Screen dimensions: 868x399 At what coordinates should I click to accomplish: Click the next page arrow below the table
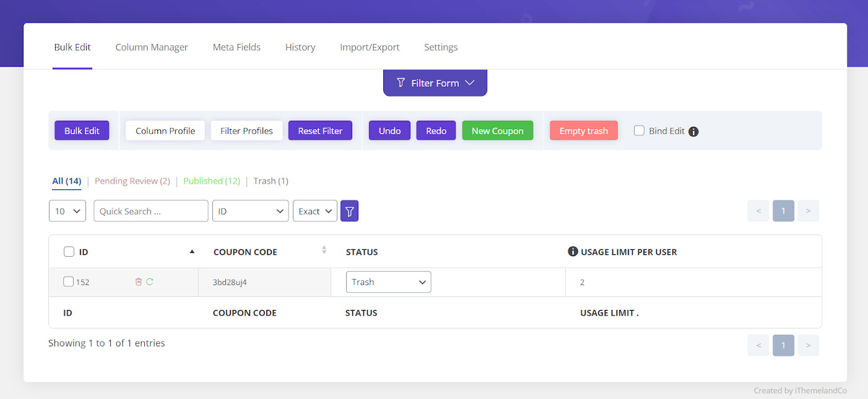[x=808, y=345]
